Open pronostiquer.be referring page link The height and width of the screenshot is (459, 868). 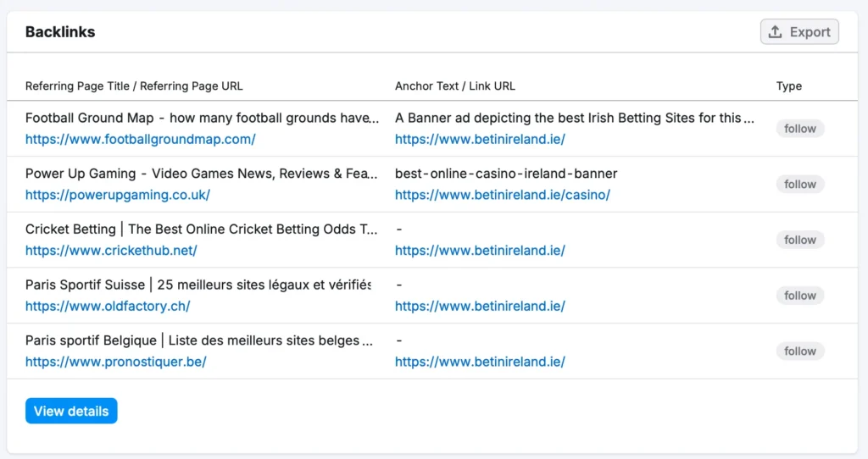pyautogui.click(x=115, y=362)
